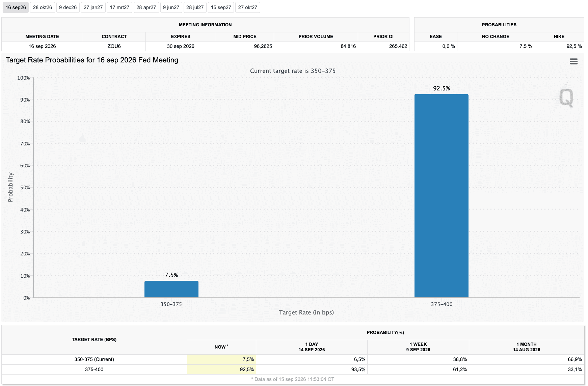This screenshot has height=386, width=588.
Task: Open the 15 sep27 meeting tab
Action: tap(221, 7)
